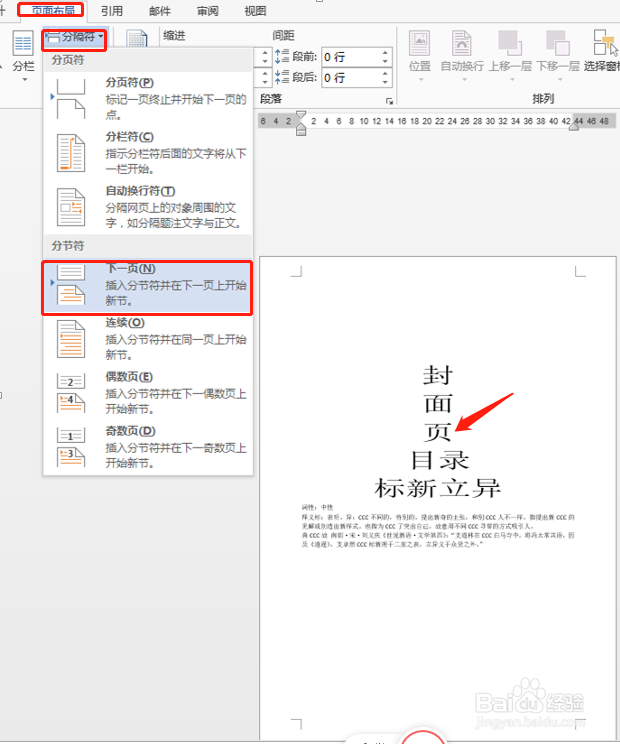Image resolution: width=620 pixels, height=744 pixels.
Task: Click the 段前 spacing-before input field
Action: coord(350,57)
